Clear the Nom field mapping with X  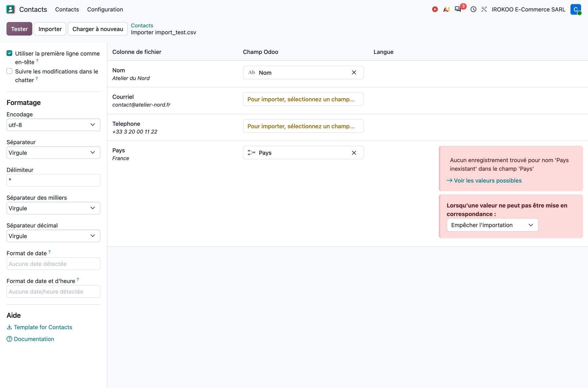(x=354, y=73)
